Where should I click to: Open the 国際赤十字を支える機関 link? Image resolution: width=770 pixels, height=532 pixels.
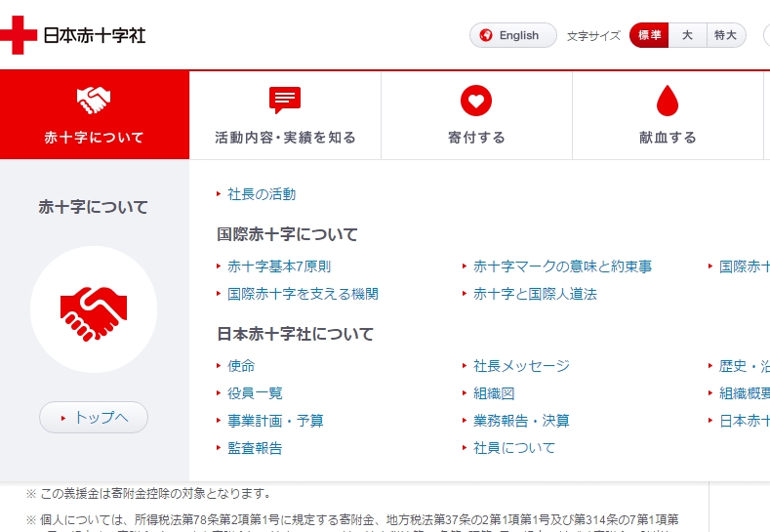coord(303,294)
